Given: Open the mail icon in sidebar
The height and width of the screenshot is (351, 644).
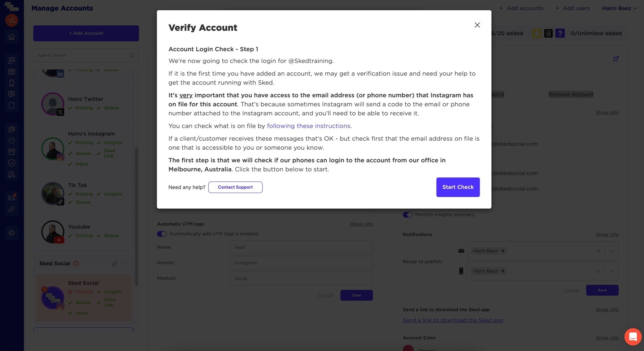Looking at the screenshot, I should click(x=12, y=197).
